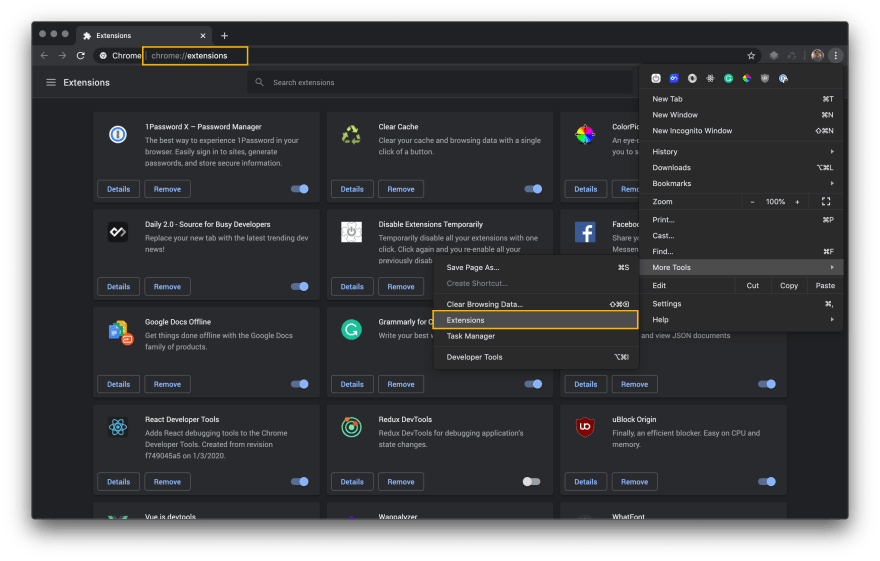Click the layered-stack extension icon in toolbar
This screenshot has height=561, width=880.
click(774, 56)
